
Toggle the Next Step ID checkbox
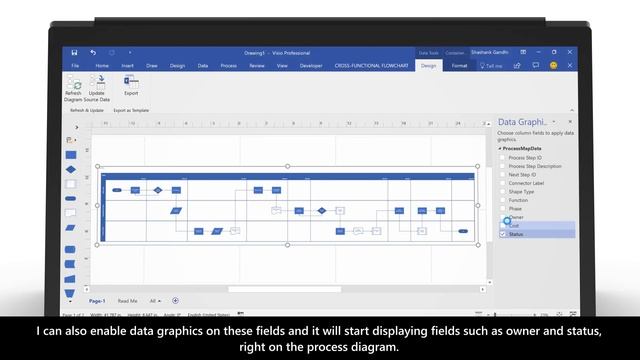point(502,175)
